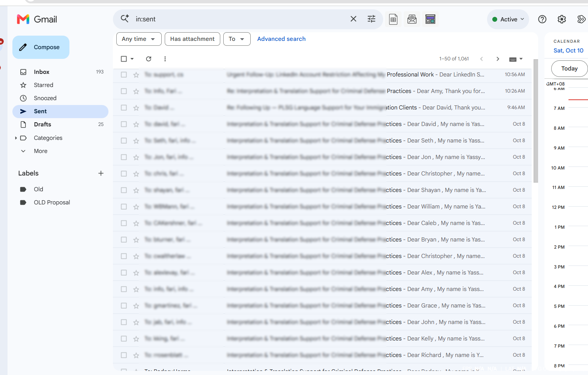
Task: Open the Active status dropdown
Action: click(x=508, y=19)
